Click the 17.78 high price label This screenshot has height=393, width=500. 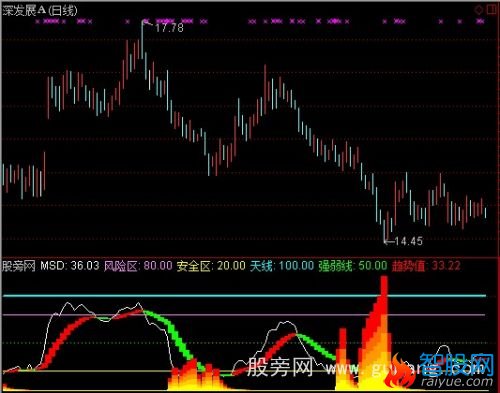169,28
